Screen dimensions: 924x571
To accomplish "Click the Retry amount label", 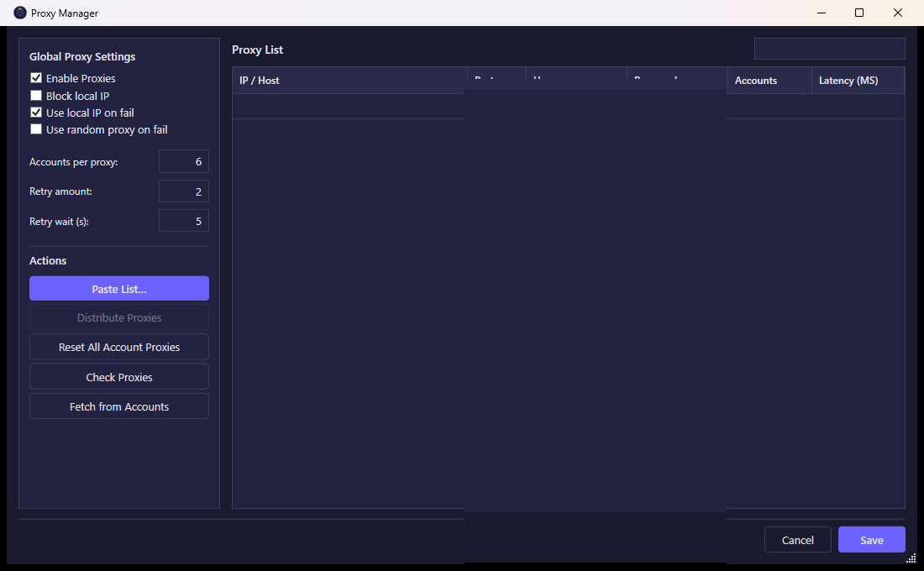I will click(x=60, y=191).
